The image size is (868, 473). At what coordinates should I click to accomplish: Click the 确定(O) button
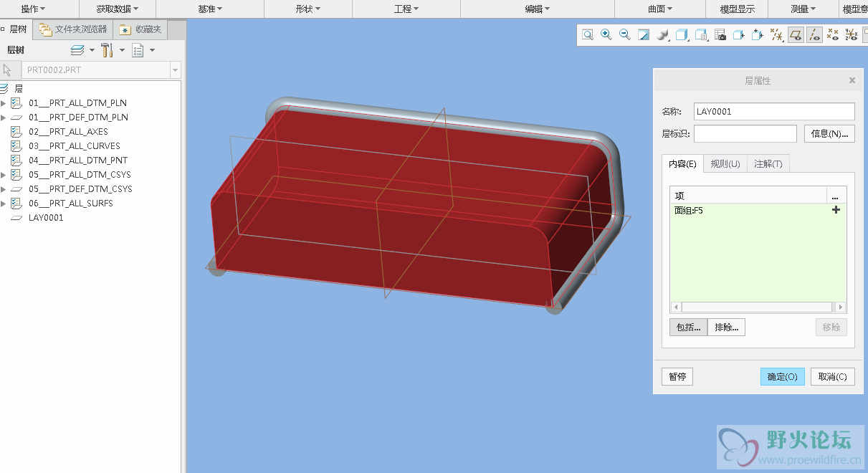[782, 377]
